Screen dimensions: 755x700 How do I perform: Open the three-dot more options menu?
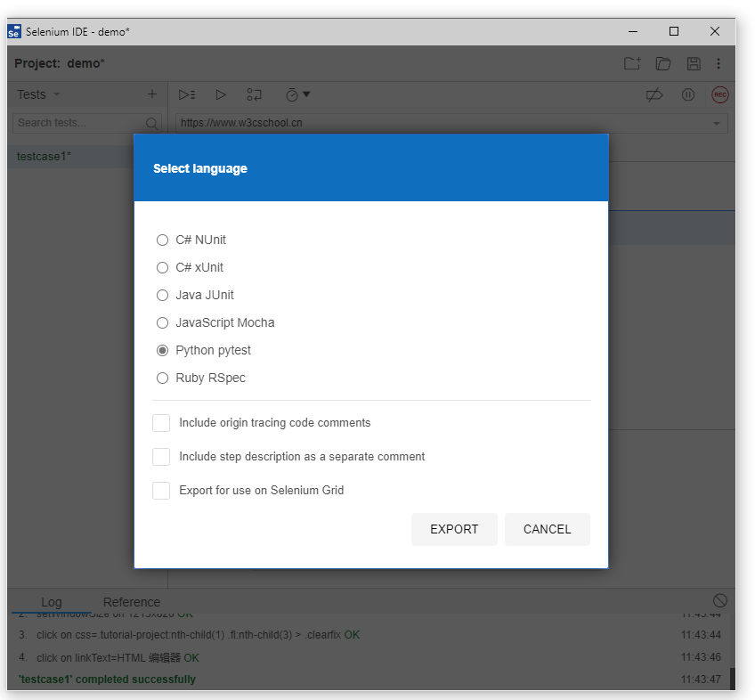[718, 64]
